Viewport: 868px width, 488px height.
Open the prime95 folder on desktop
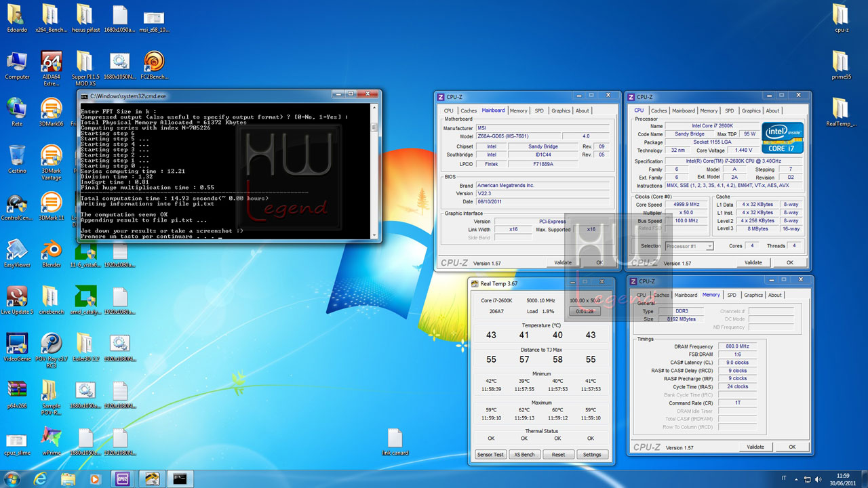pyautogui.click(x=841, y=66)
